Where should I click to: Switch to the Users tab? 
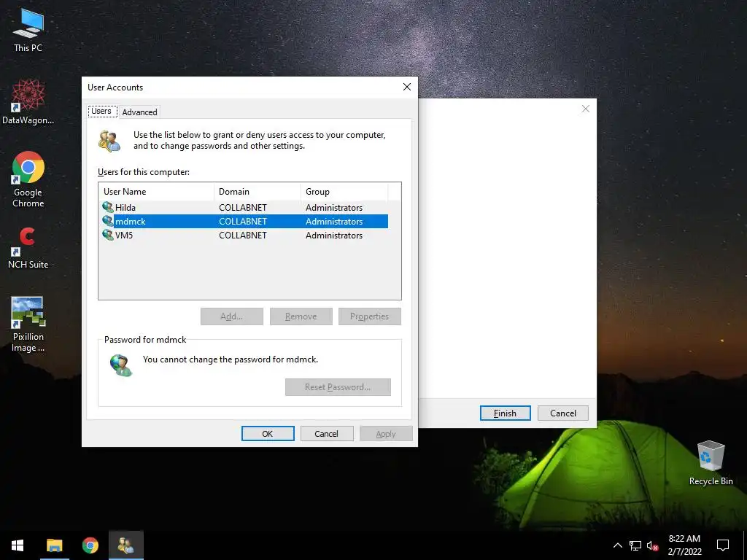(101, 111)
